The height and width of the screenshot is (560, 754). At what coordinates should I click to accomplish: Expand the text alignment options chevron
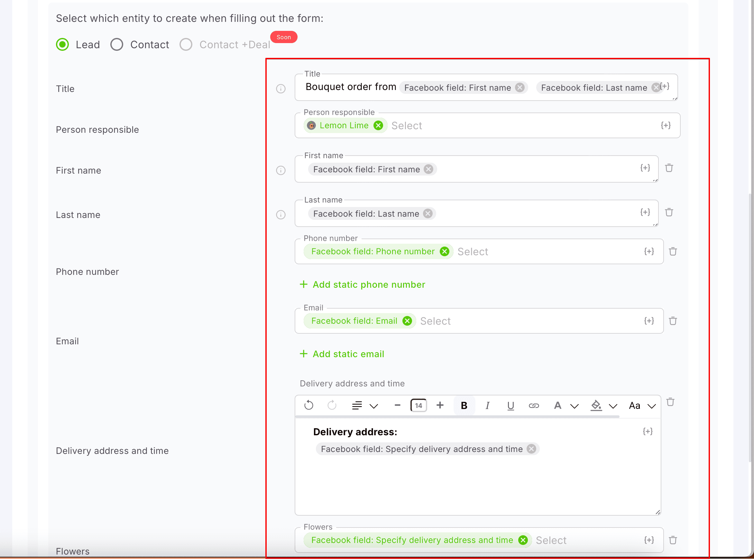[374, 406]
